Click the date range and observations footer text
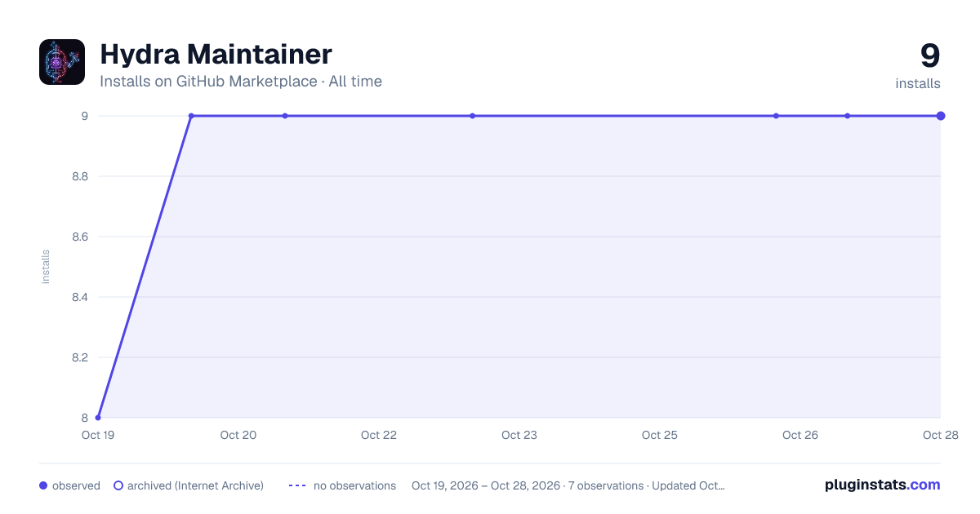The height and width of the screenshot is (514, 980). pos(568,485)
